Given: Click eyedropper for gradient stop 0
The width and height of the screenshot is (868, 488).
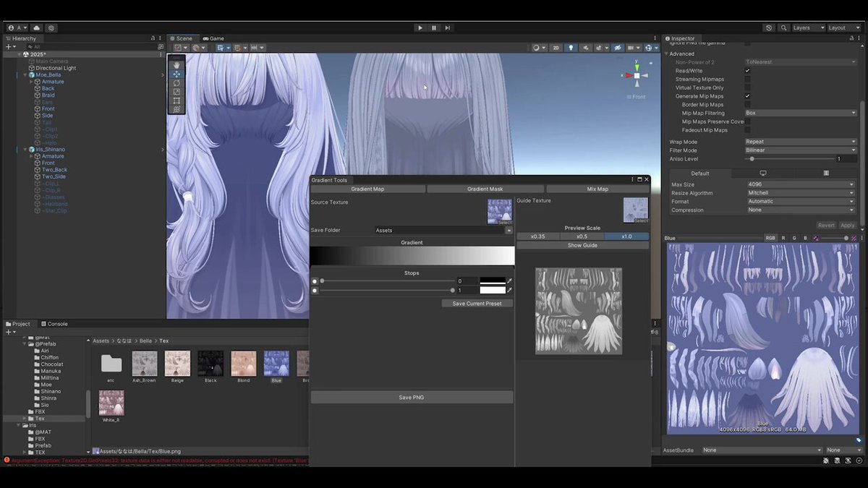Looking at the screenshot, I should coord(510,281).
